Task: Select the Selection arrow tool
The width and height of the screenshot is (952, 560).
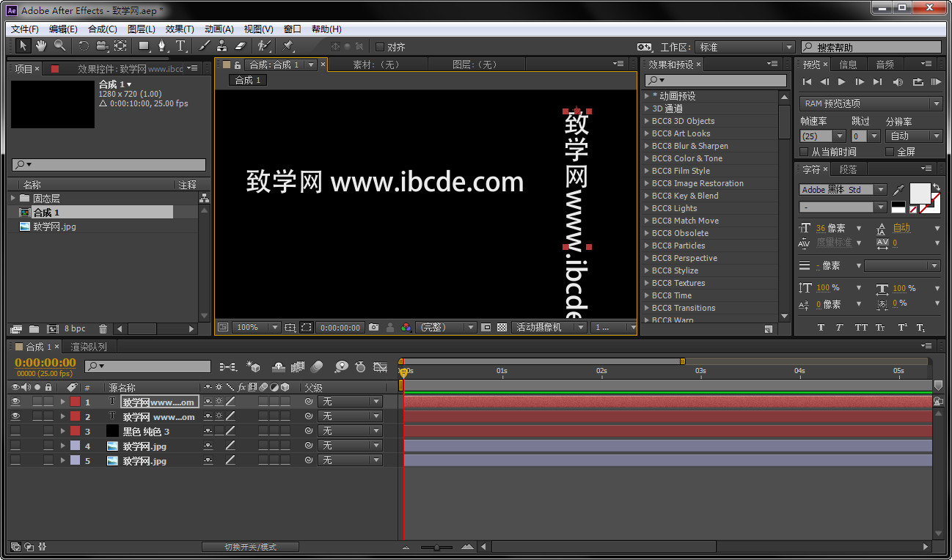Action: pyautogui.click(x=23, y=46)
